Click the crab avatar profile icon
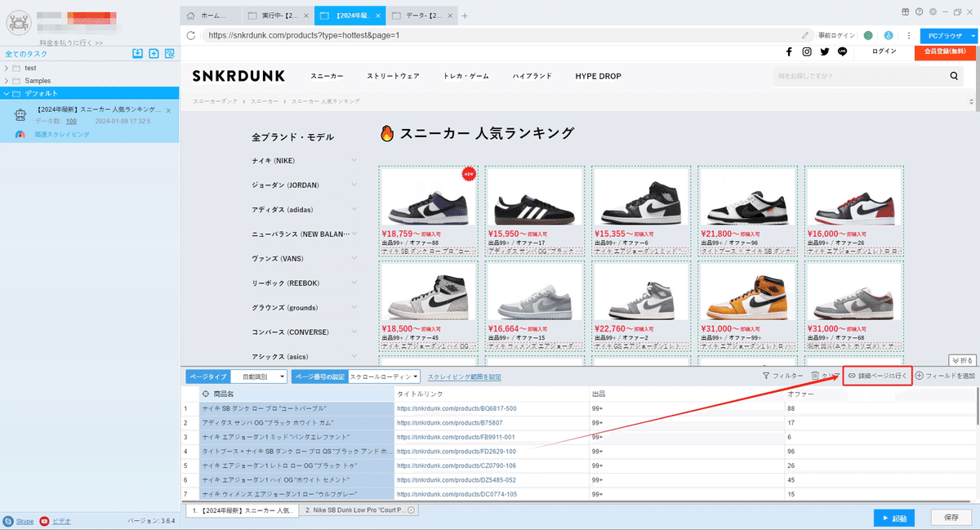The height and width of the screenshot is (530, 980). click(19, 24)
